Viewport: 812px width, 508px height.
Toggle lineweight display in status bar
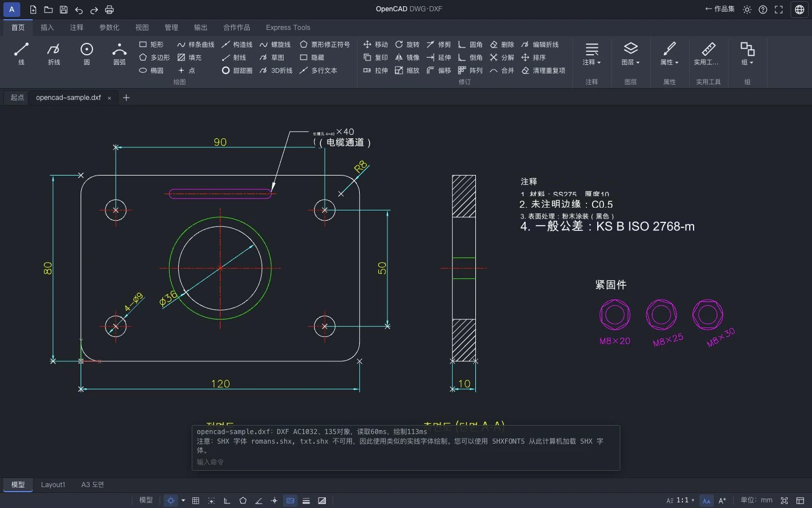306,501
